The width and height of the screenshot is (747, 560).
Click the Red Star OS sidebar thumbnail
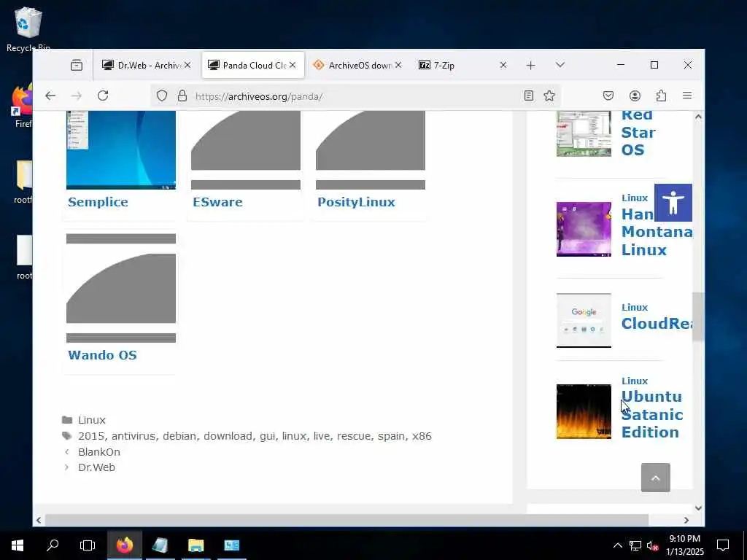pyautogui.click(x=584, y=134)
